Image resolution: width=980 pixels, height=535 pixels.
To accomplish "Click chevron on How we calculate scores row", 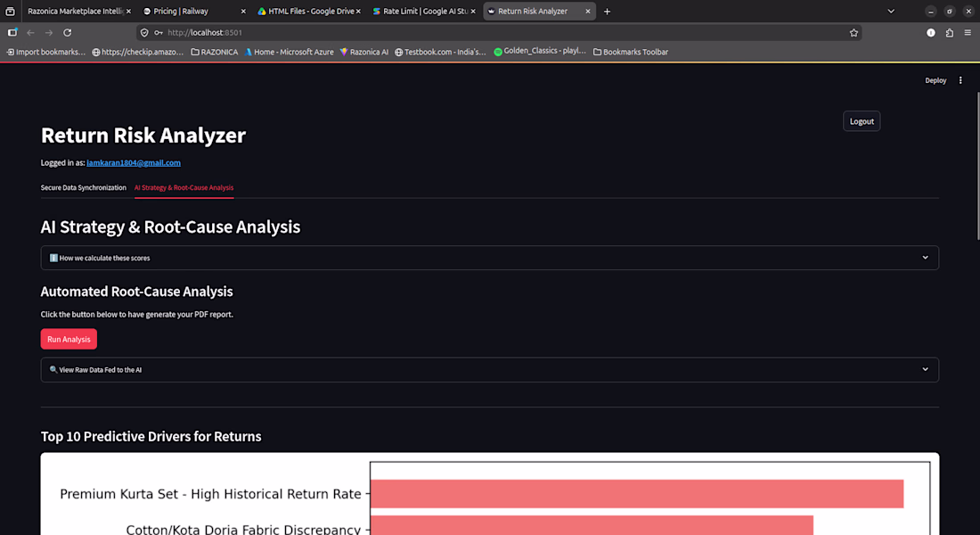I will point(925,258).
